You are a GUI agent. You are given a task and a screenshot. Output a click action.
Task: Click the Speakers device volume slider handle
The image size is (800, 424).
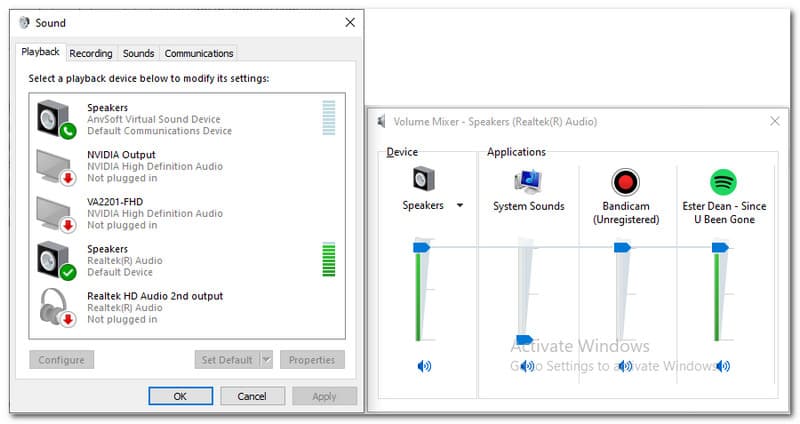coord(421,247)
